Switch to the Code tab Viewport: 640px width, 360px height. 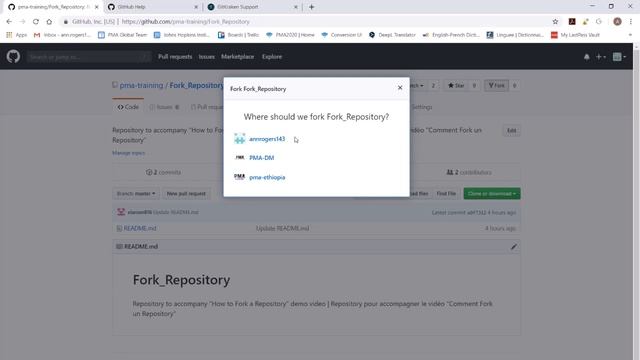[128, 107]
